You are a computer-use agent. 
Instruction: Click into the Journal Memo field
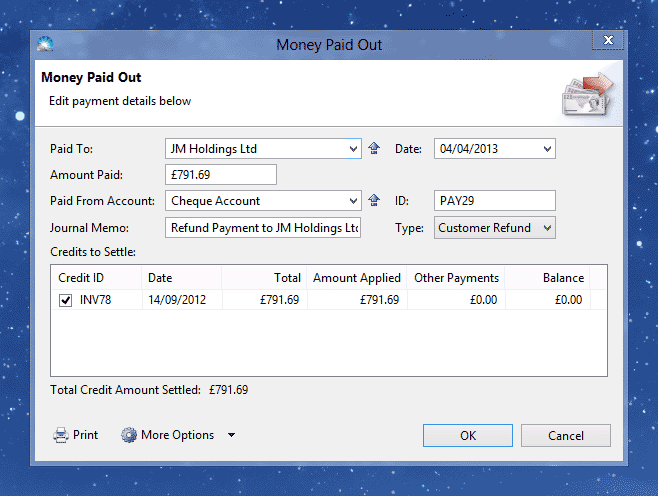tap(263, 228)
